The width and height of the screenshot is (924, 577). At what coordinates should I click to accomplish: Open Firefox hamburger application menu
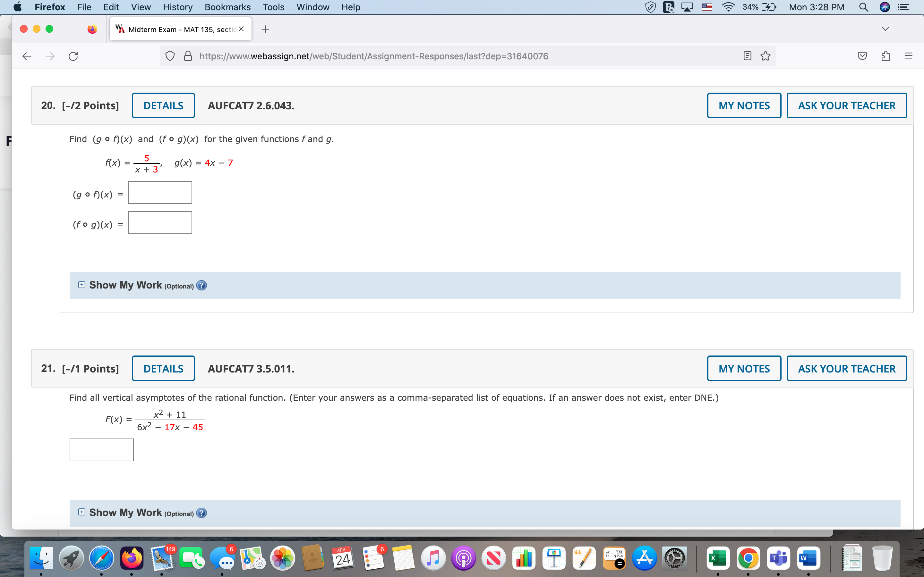(x=908, y=56)
